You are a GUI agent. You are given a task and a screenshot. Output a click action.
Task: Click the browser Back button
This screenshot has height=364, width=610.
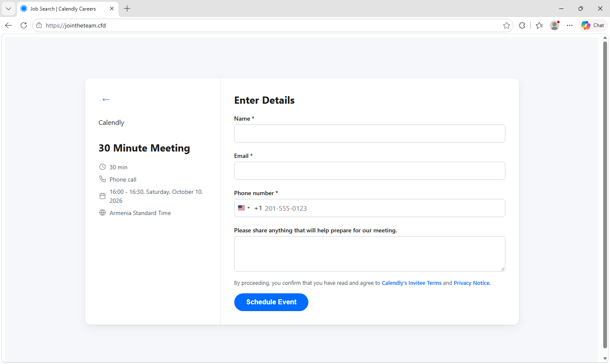coord(8,25)
